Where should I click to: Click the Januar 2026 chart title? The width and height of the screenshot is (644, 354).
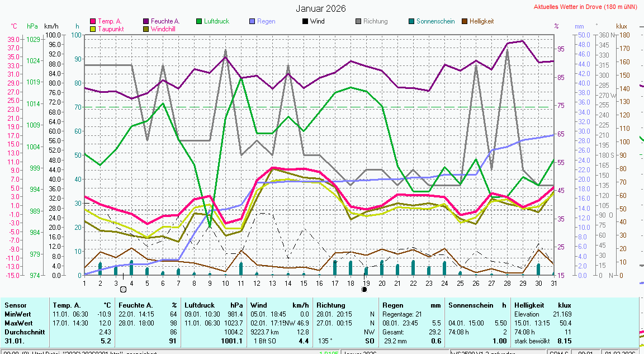(321, 8)
